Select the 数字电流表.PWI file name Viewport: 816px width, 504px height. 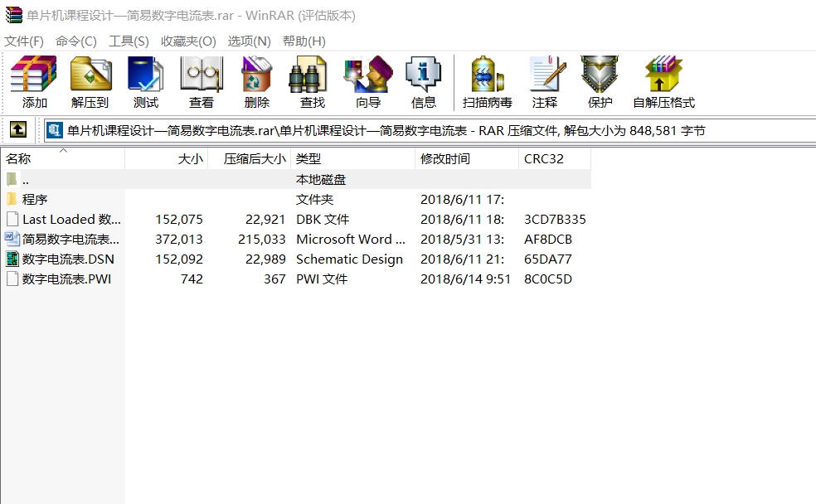pyautogui.click(x=66, y=279)
